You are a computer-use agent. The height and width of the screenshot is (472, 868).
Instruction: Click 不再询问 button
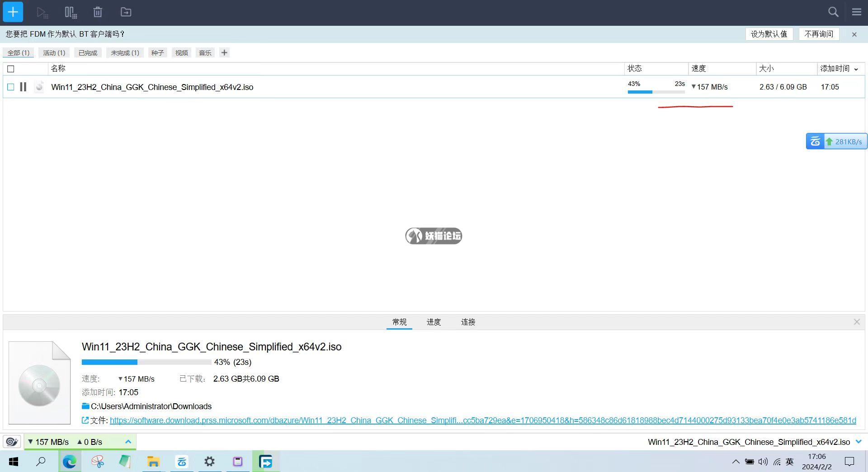click(x=819, y=34)
